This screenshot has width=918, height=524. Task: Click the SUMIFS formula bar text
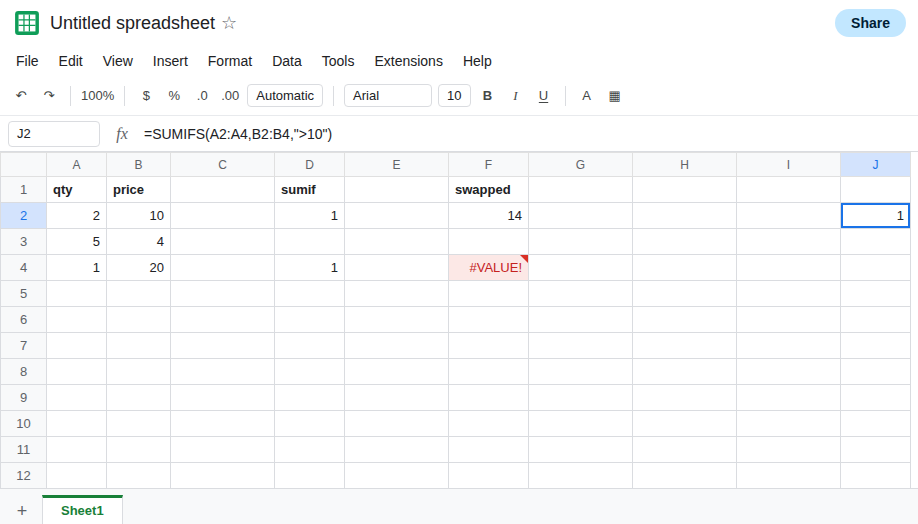point(238,134)
